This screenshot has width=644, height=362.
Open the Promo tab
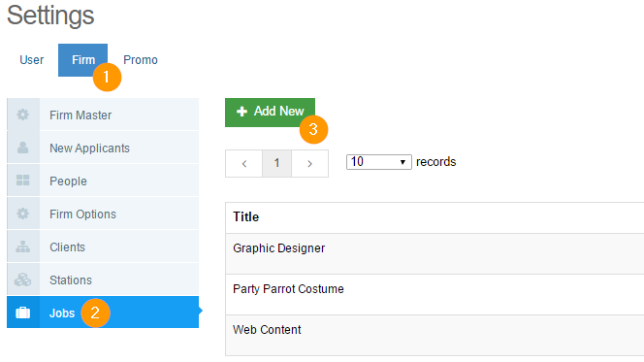pos(141,60)
